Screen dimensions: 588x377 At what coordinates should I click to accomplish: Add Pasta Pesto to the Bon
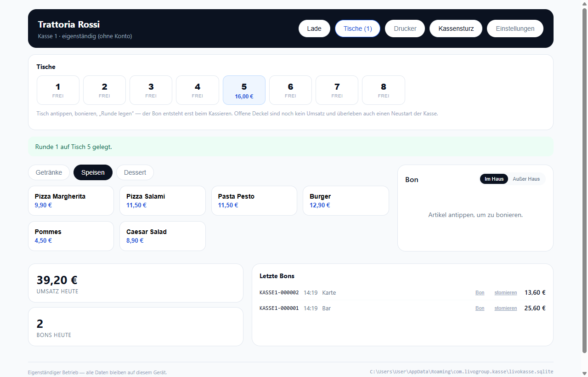tap(254, 200)
